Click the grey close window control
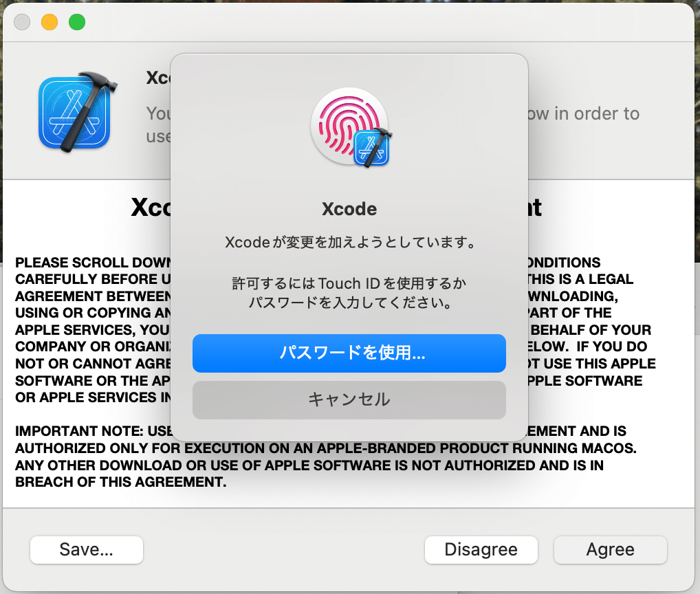This screenshot has height=594, width=700. [21, 21]
